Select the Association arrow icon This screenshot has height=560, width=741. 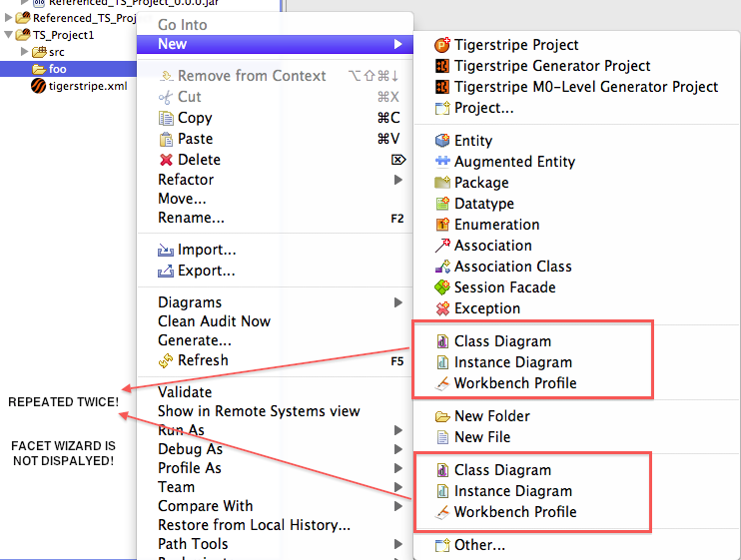[x=442, y=246]
